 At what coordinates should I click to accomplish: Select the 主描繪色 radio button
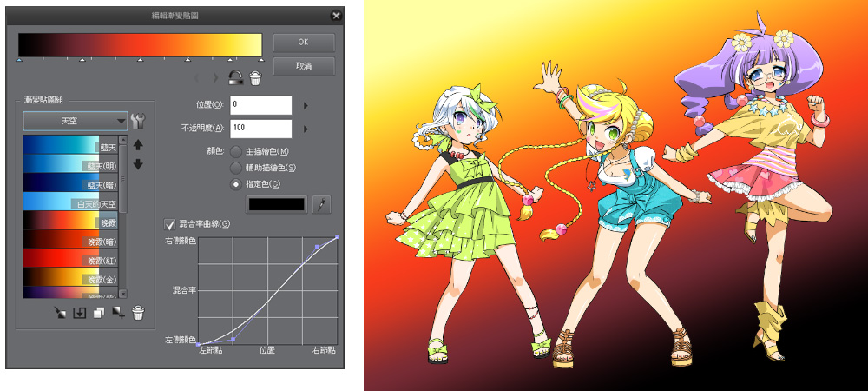click(235, 152)
